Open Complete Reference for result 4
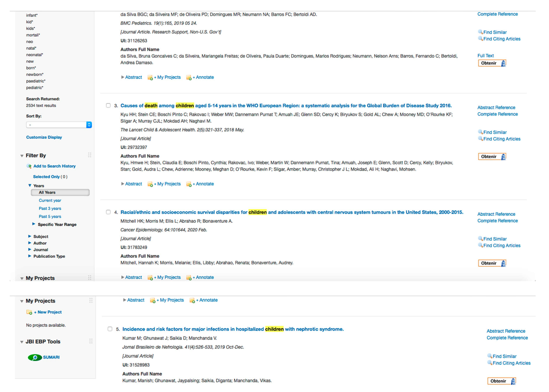Screen dimensions: 549x392 coord(497,221)
